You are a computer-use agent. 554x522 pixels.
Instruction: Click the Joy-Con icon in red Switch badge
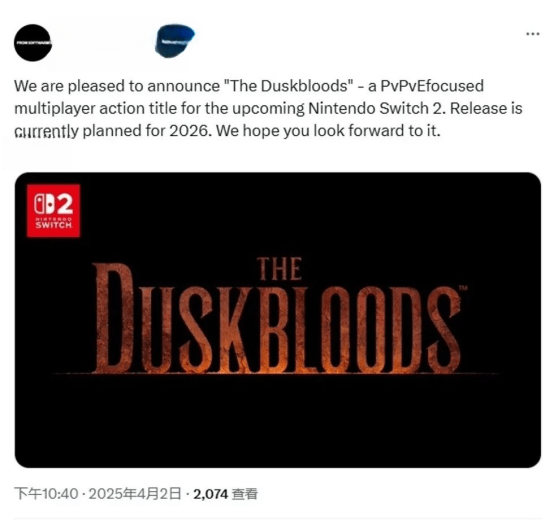(44, 204)
